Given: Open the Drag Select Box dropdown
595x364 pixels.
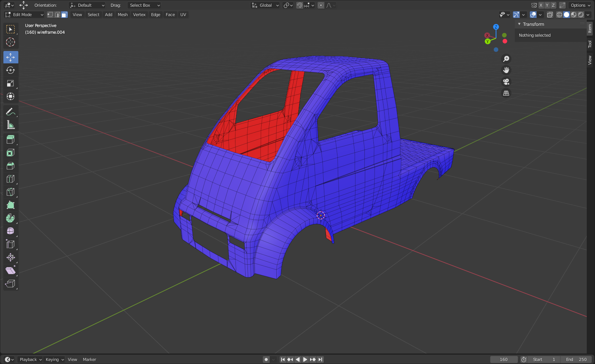Looking at the screenshot, I should tap(144, 5).
